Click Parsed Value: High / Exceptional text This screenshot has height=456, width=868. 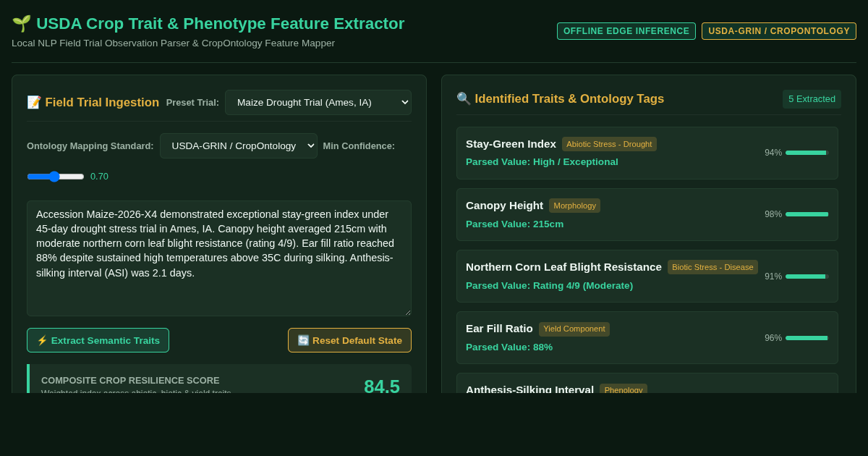click(x=542, y=162)
